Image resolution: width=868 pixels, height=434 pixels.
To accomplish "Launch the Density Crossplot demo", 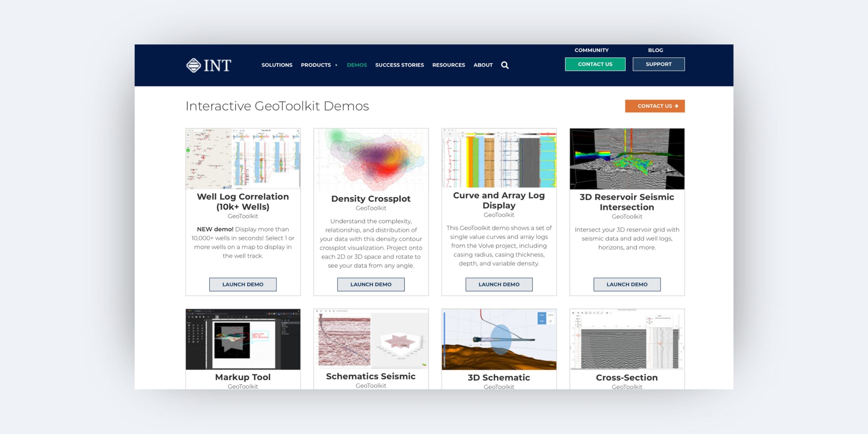I will (x=371, y=284).
